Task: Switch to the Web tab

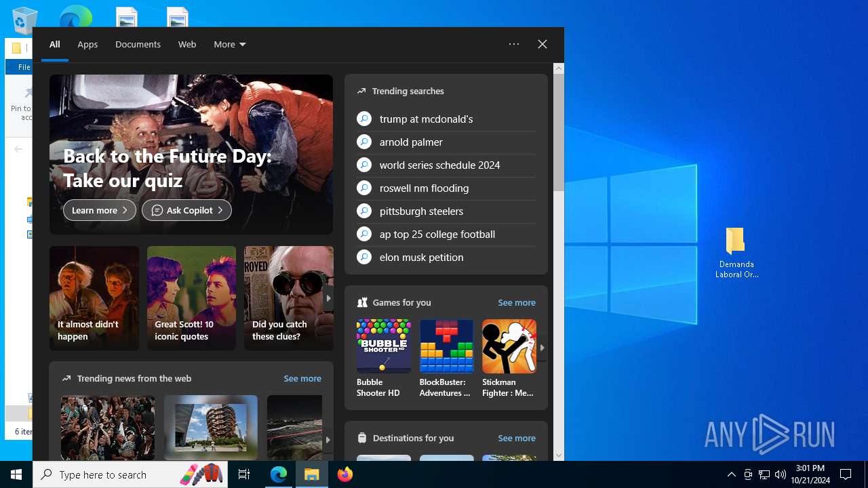Action: 187,44
